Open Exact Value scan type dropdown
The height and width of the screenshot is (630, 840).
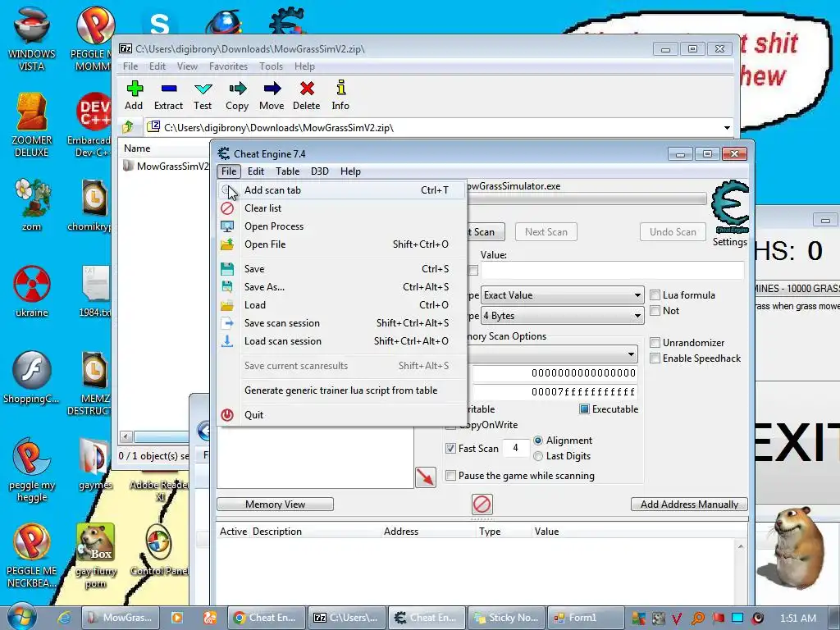562,295
